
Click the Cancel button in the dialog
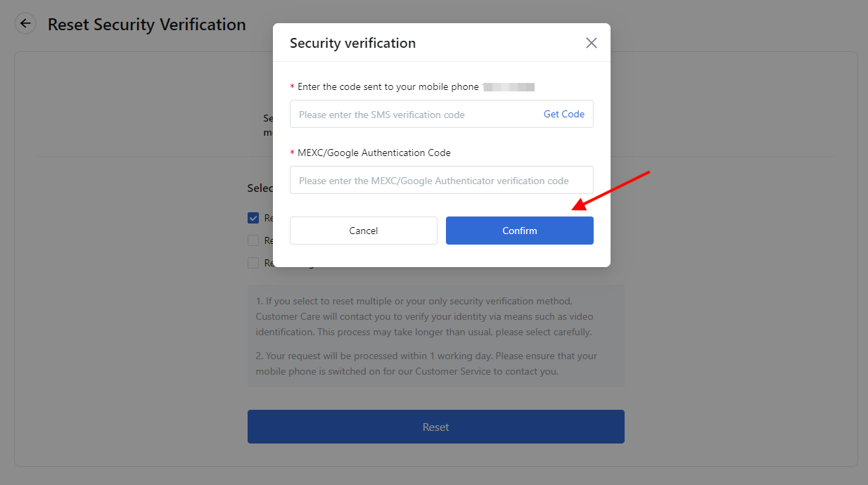[364, 231]
